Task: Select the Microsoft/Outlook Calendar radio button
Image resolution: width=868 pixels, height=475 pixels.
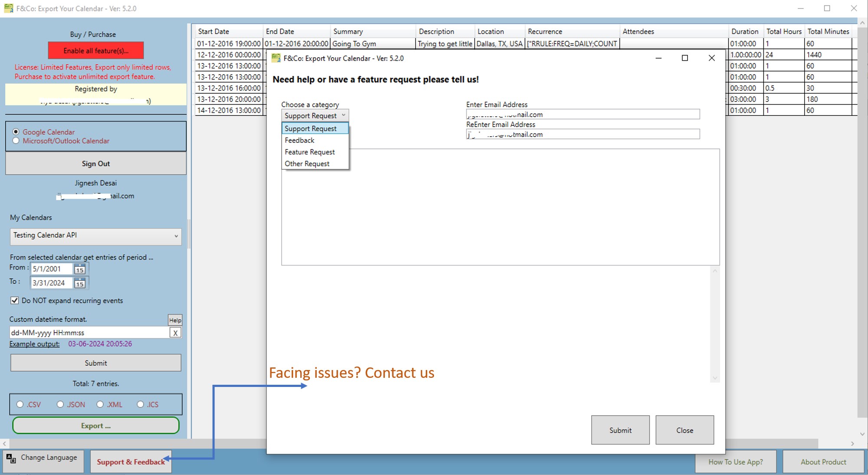Action: pyautogui.click(x=16, y=141)
